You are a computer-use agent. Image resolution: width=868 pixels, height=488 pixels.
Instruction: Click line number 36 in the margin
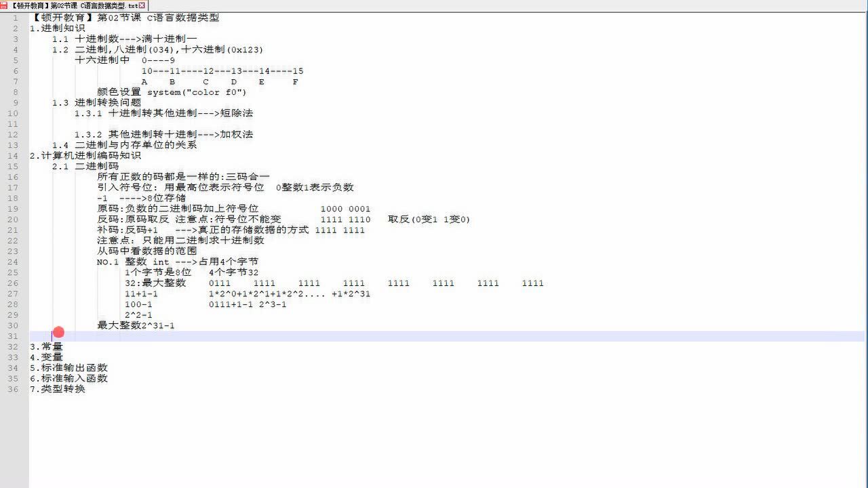click(14, 389)
